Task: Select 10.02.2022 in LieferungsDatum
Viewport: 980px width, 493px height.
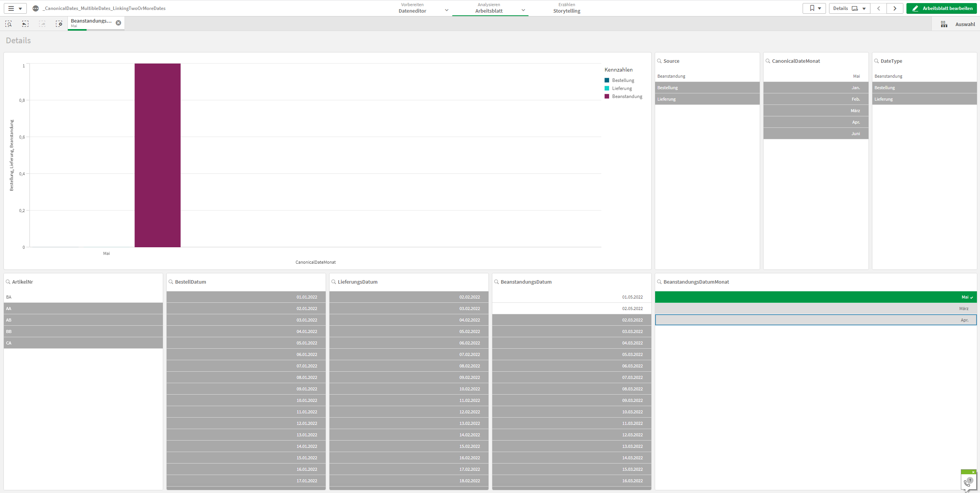Action: pyautogui.click(x=409, y=389)
